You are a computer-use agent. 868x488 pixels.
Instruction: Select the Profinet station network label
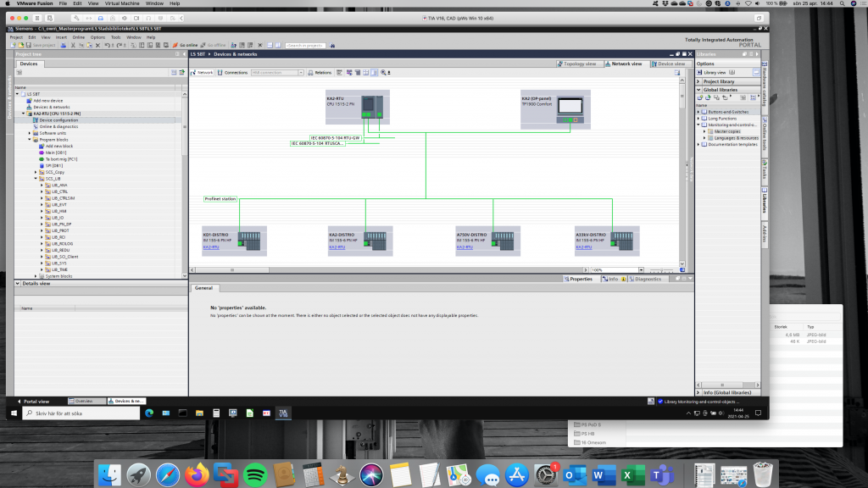tap(220, 198)
